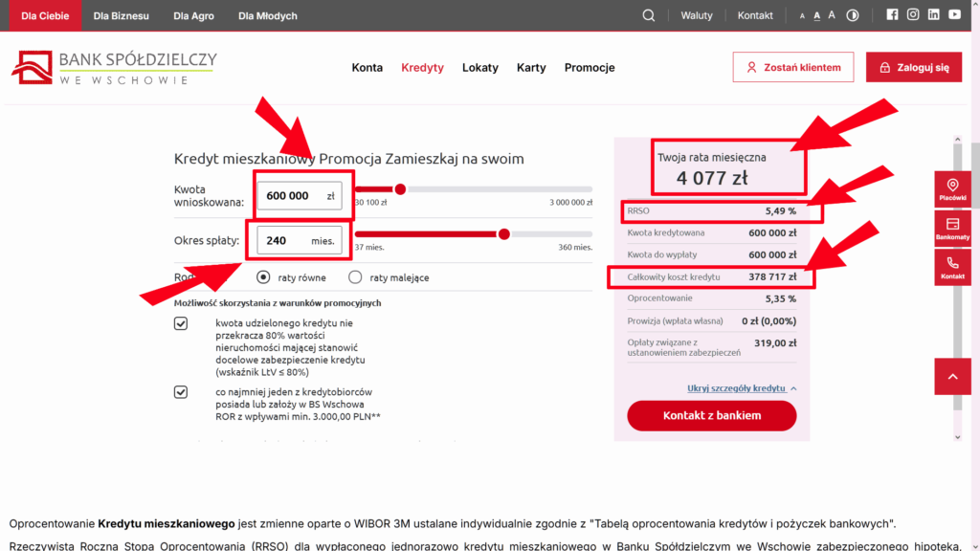
Task: Click the Zaloguj się button
Action: click(x=914, y=67)
